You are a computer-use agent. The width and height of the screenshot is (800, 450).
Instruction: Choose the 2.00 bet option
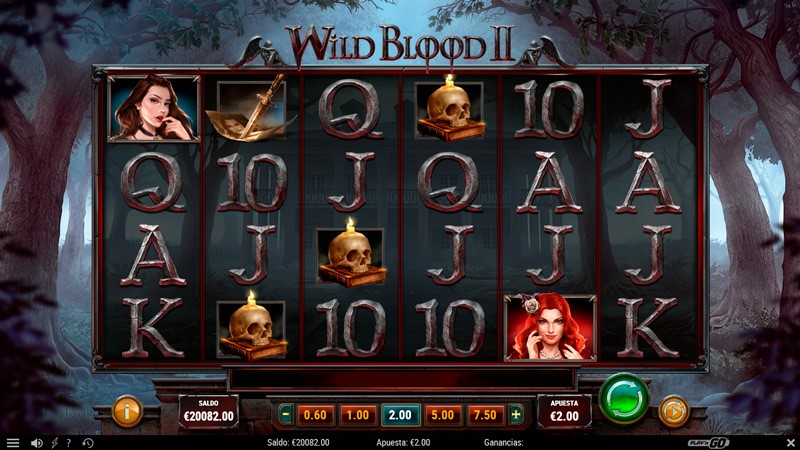click(x=400, y=415)
